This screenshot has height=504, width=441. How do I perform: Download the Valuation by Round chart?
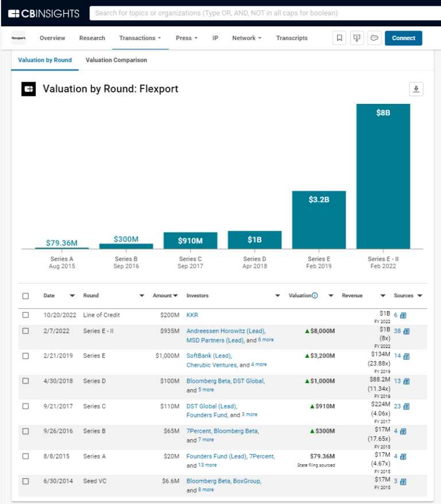pos(416,89)
